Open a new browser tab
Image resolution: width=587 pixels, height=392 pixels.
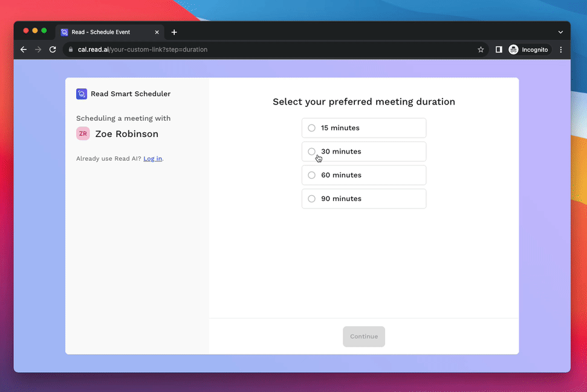pos(174,32)
